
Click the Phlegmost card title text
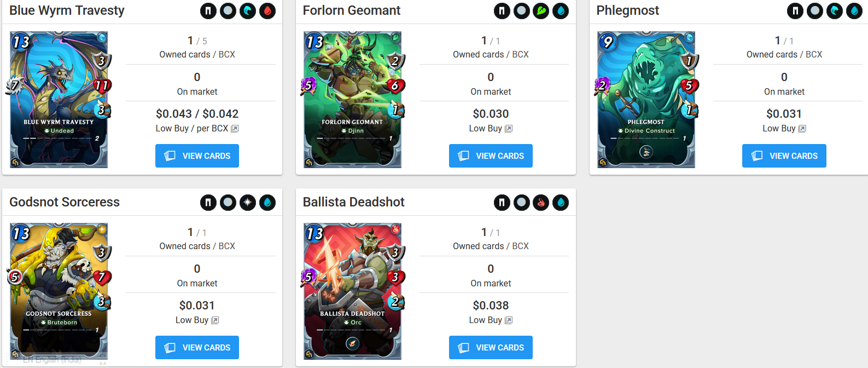(627, 10)
